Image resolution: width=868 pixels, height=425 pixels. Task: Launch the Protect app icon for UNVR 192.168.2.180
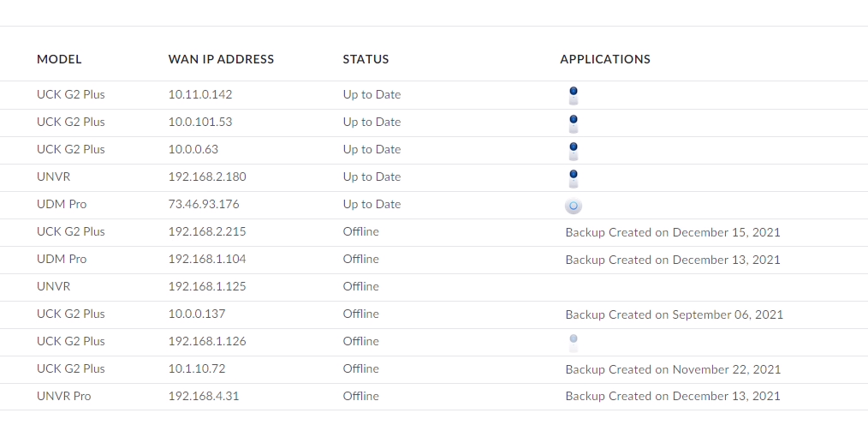point(574,177)
